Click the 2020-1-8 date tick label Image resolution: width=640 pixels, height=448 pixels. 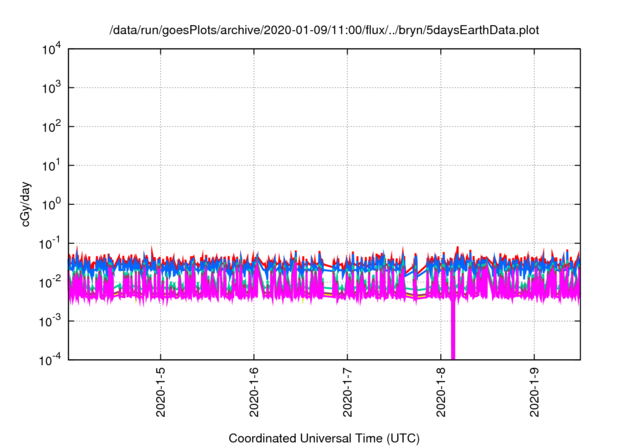pyautogui.click(x=441, y=392)
